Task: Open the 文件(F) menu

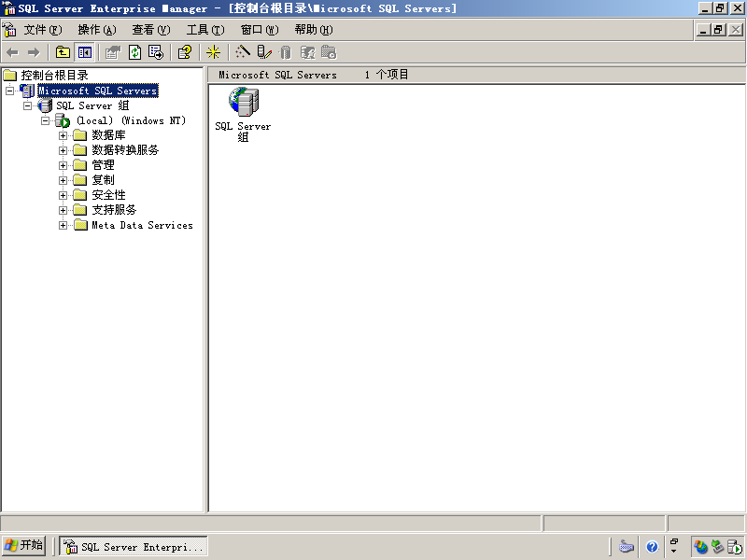Action: coord(43,30)
